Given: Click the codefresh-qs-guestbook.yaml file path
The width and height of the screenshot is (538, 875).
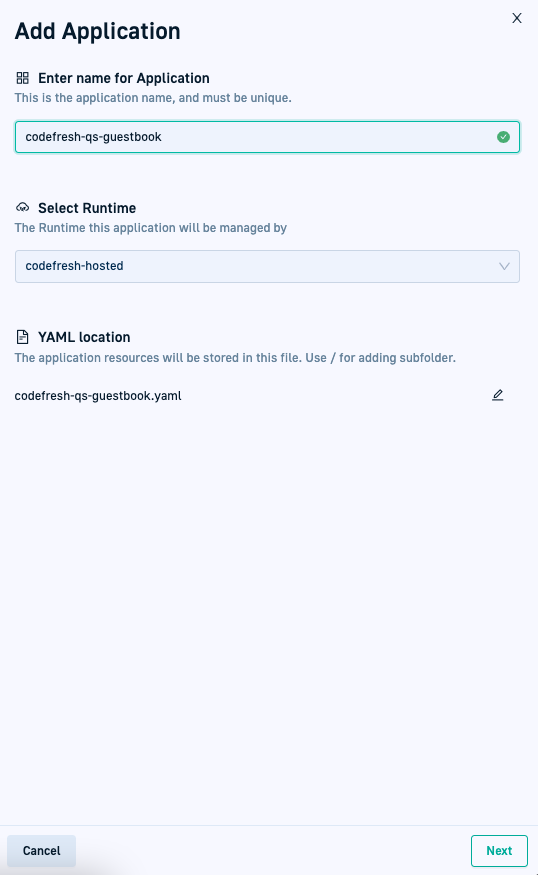Looking at the screenshot, I should (x=98, y=396).
